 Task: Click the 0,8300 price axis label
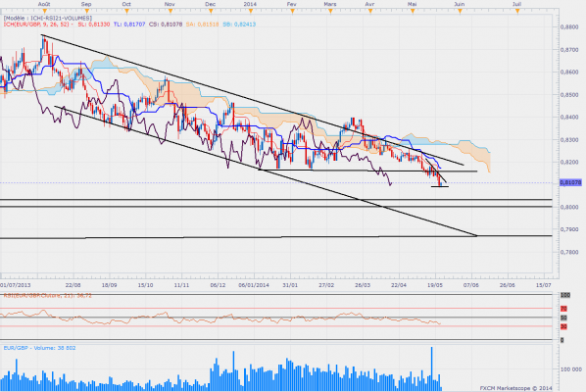pyautogui.click(x=569, y=140)
